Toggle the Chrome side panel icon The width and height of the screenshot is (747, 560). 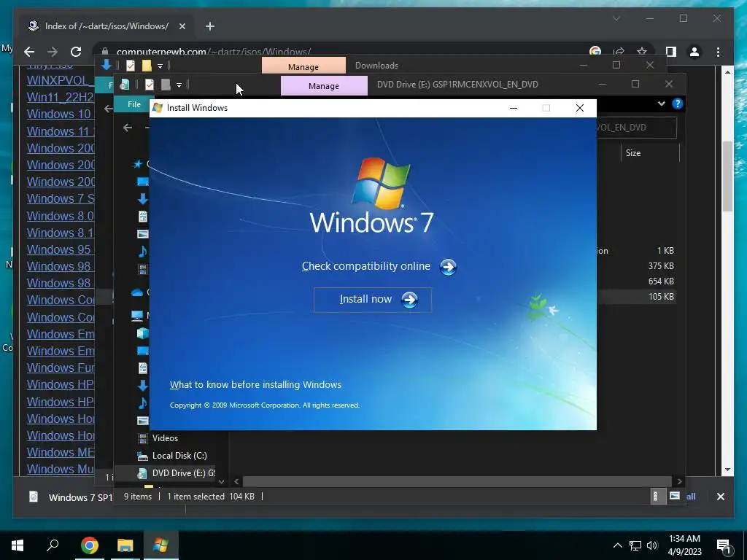[x=671, y=52]
